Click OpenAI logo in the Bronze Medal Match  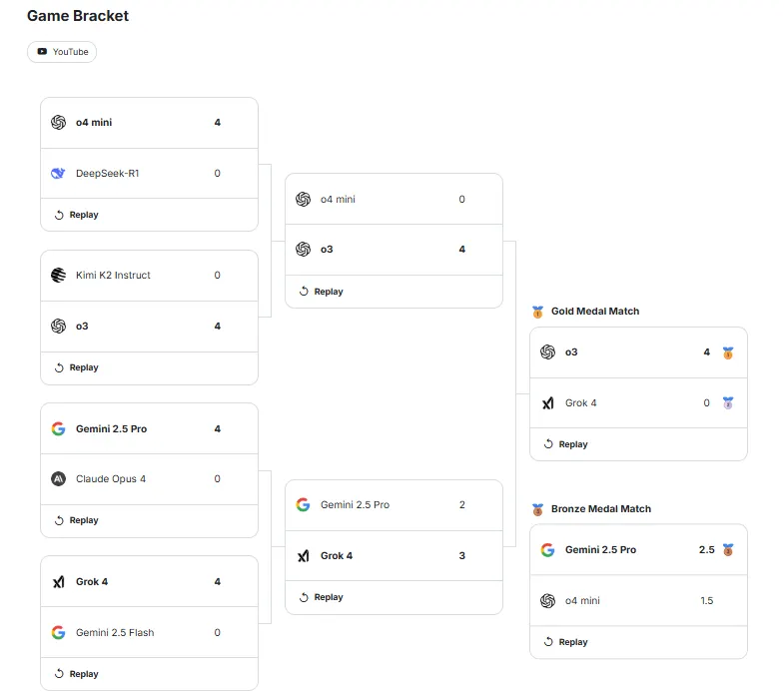(x=547, y=601)
